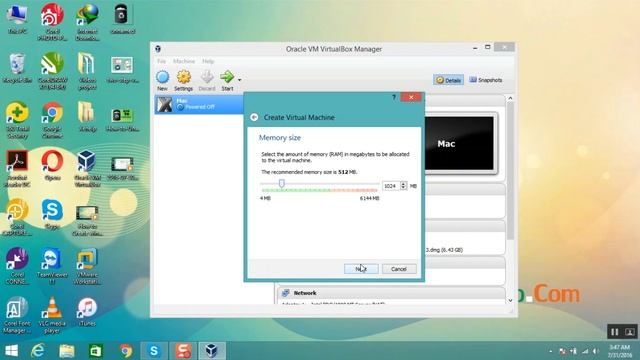This screenshot has width=640, height=360.
Task: Select Acrobat Reader DC desktop icon
Action: [x=17, y=168]
